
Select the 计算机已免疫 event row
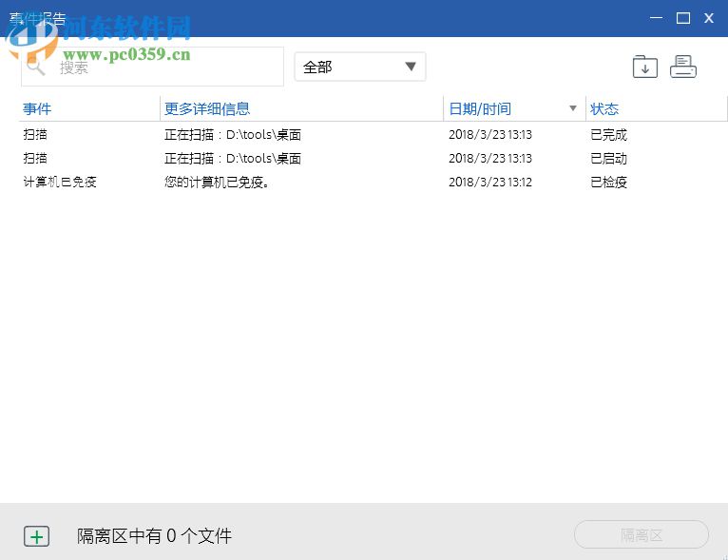[x=373, y=182]
